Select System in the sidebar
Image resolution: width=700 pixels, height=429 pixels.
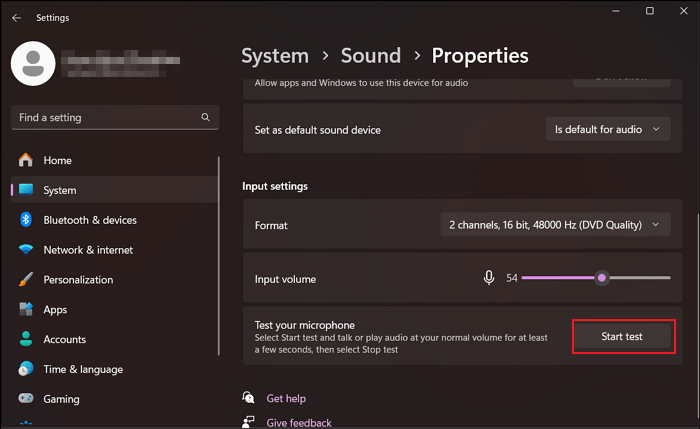tap(60, 190)
